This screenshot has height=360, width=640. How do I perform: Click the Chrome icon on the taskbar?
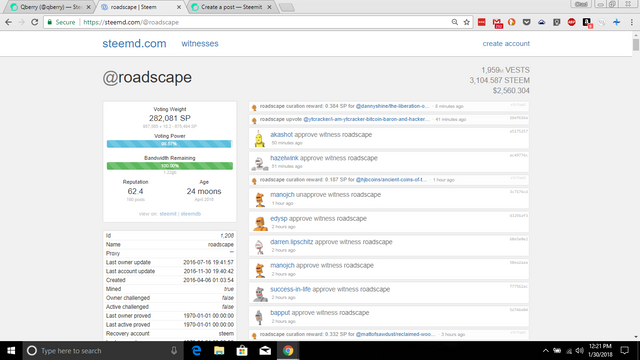pos(288,351)
